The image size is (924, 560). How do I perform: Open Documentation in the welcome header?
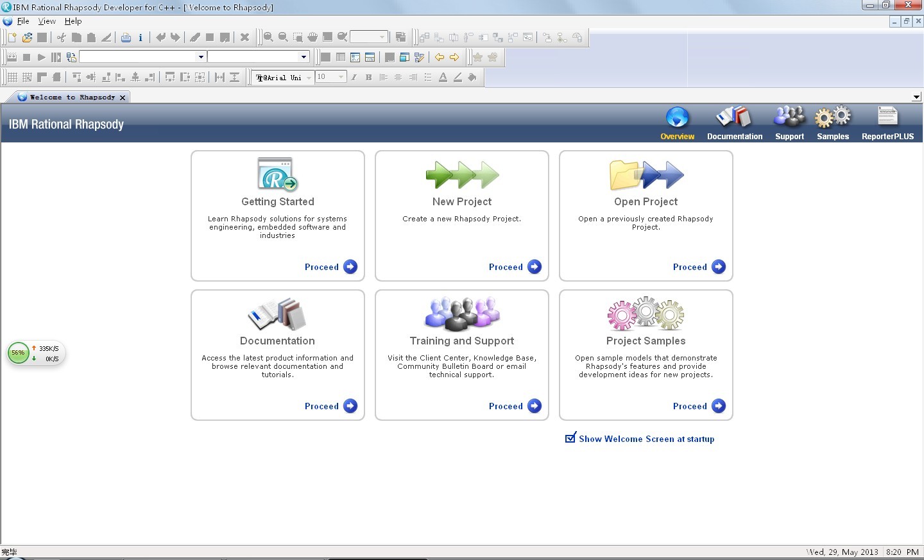tap(735, 123)
